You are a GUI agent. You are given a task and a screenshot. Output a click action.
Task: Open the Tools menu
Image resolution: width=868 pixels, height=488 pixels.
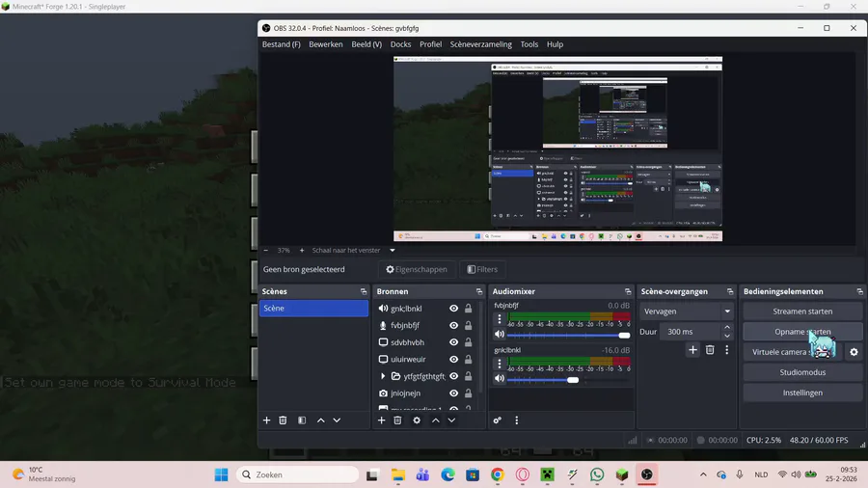point(529,44)
